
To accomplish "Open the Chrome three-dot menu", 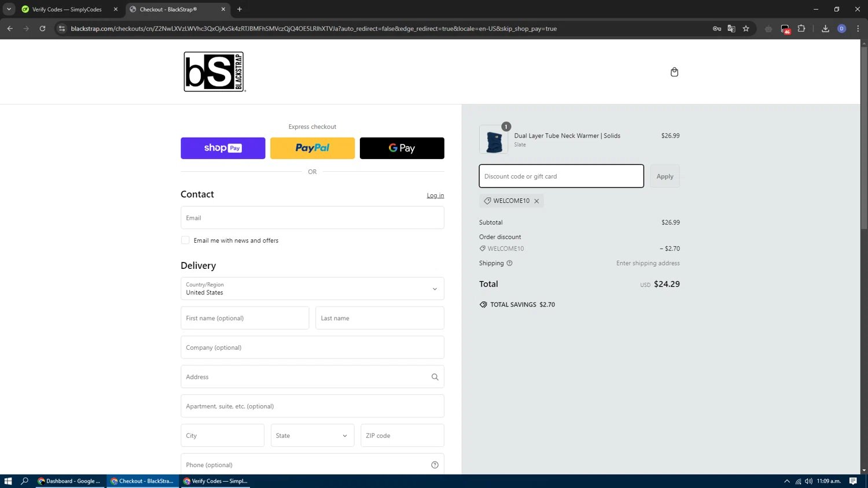I will (x=858, y=28).
